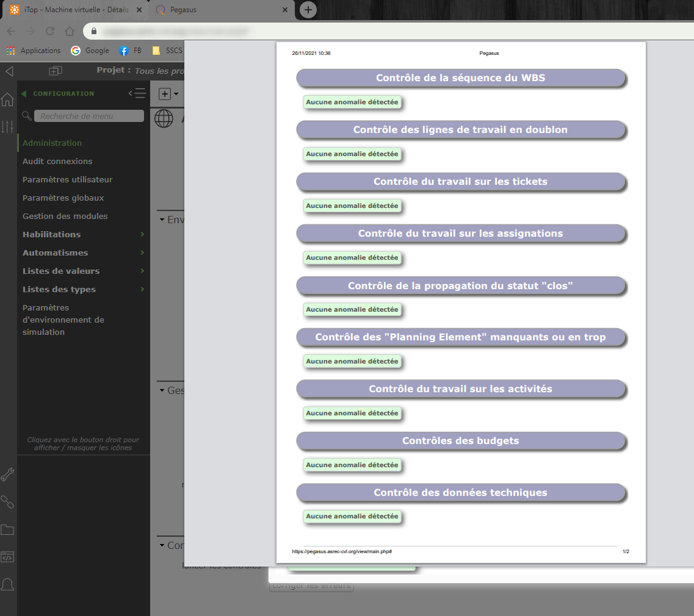
Task: Open the Google bookmark
Action: tap(90, 51)
